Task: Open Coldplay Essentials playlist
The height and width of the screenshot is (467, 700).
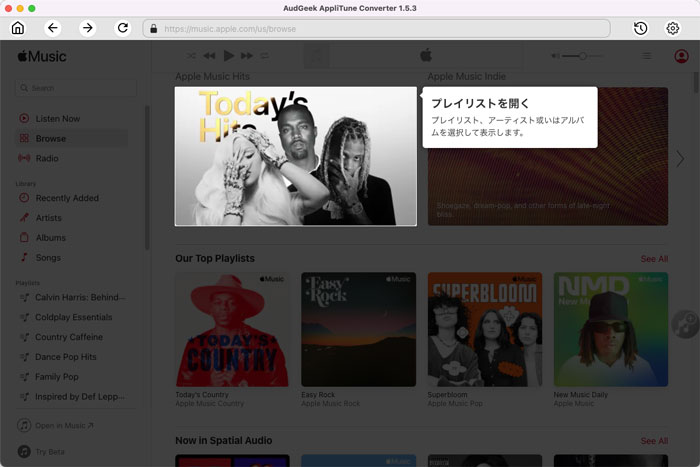Action: pos(72,317)
